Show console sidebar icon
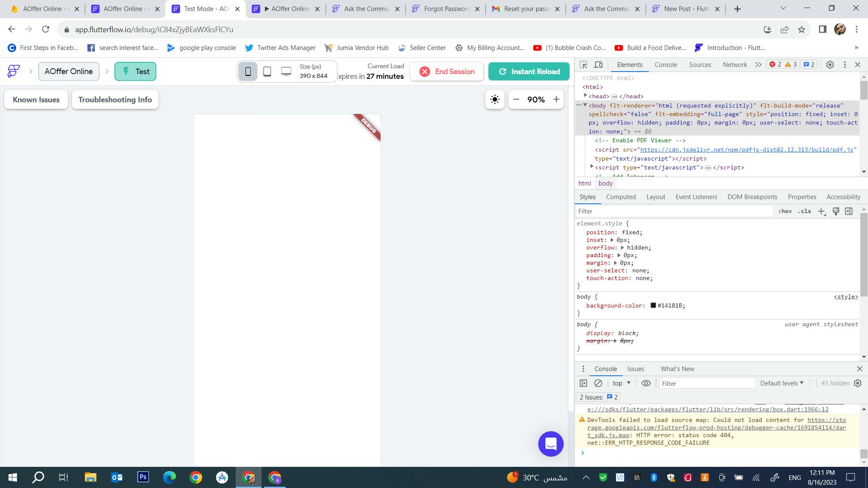 point(584,383)
